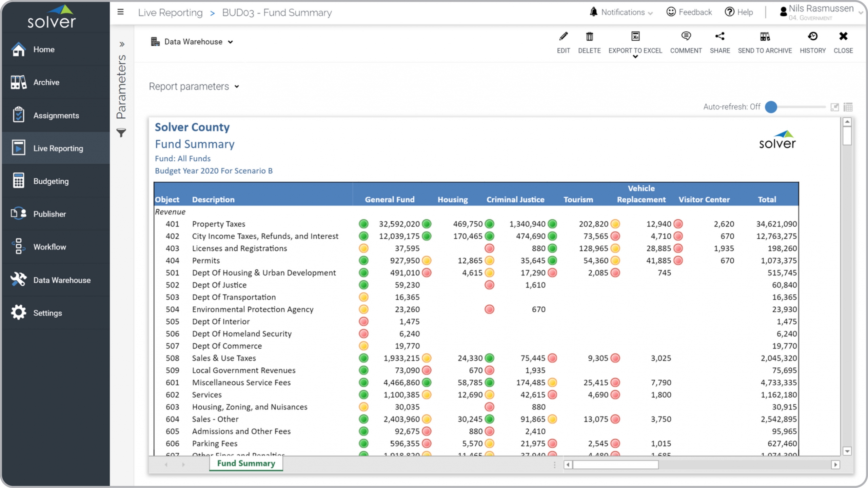Open the Comment tool
This screenshot has height=488, width=868.
686,37
